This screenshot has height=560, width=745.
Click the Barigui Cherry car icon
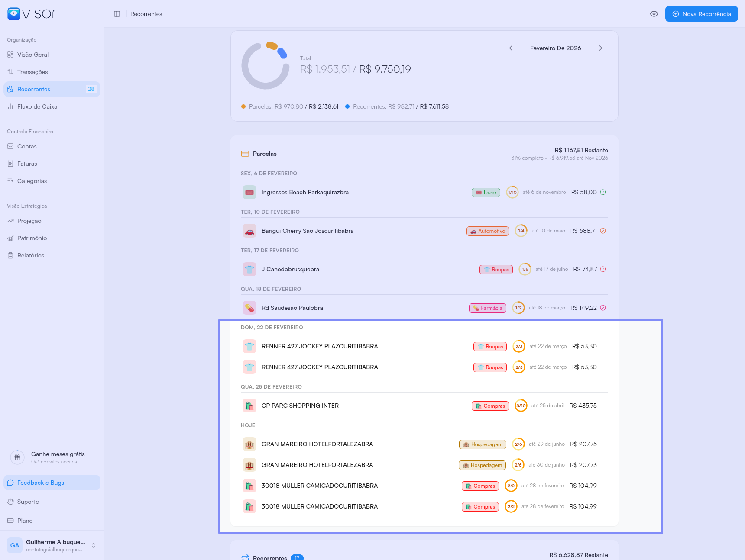pos(249,231)
